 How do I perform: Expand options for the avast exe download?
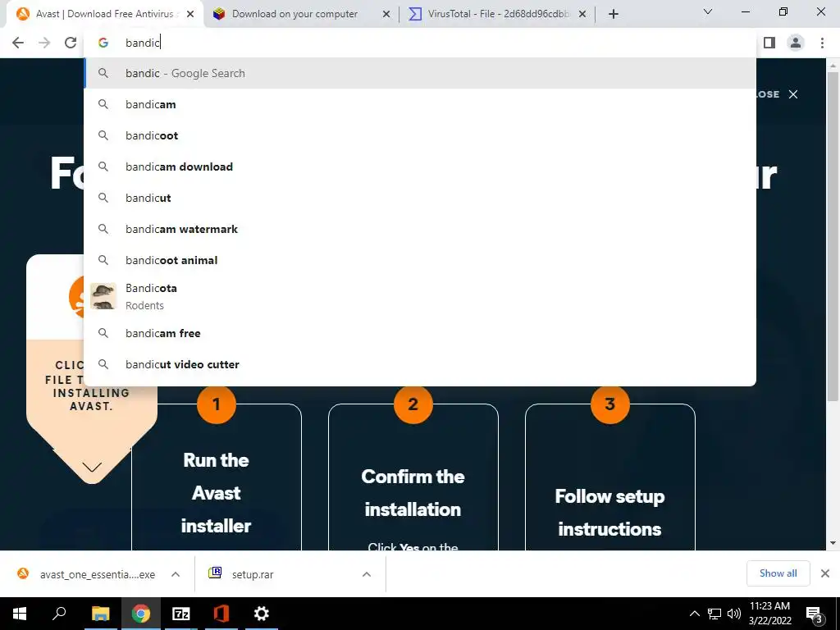point(176,574)
